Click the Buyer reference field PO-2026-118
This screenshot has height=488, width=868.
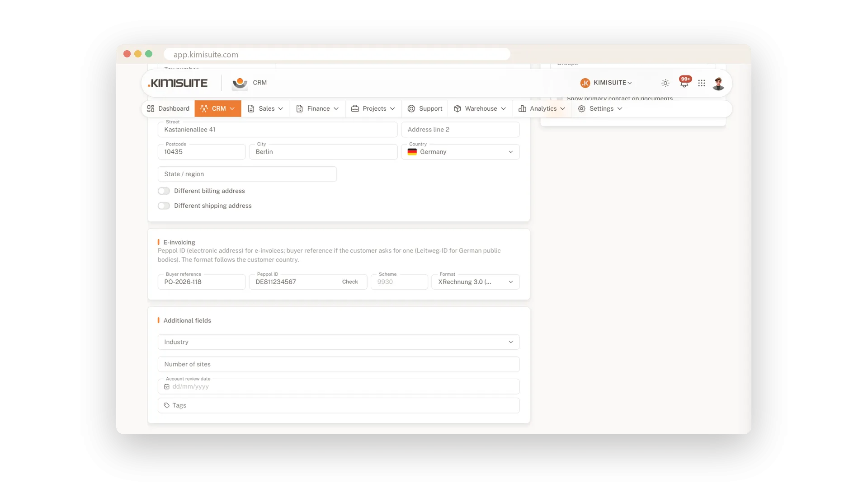(202, 282)
